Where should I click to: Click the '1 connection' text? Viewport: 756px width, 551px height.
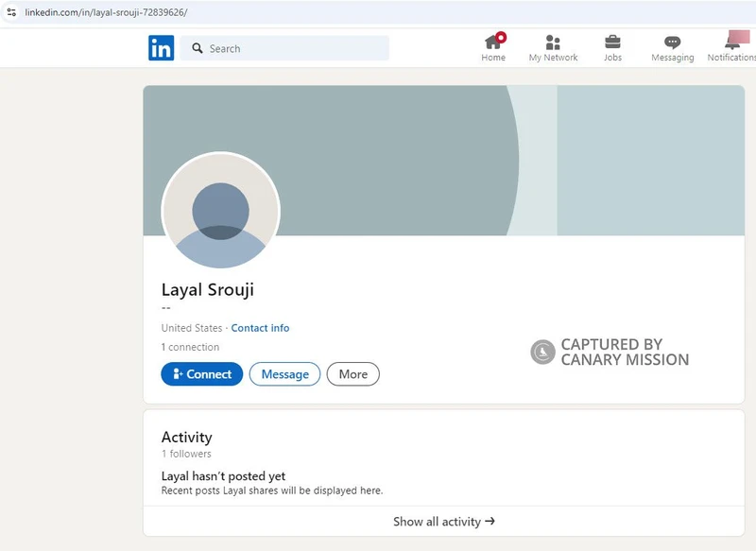(x=189, y=347)
